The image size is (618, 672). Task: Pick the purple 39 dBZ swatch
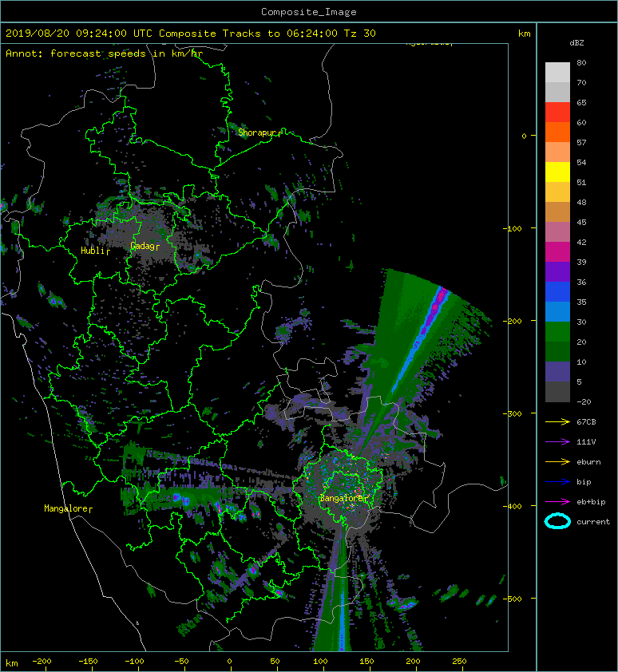557,271
